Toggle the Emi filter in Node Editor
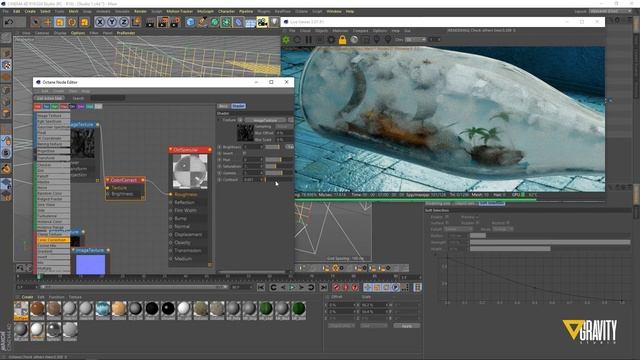640x360 pixels. tap(81, 107)
